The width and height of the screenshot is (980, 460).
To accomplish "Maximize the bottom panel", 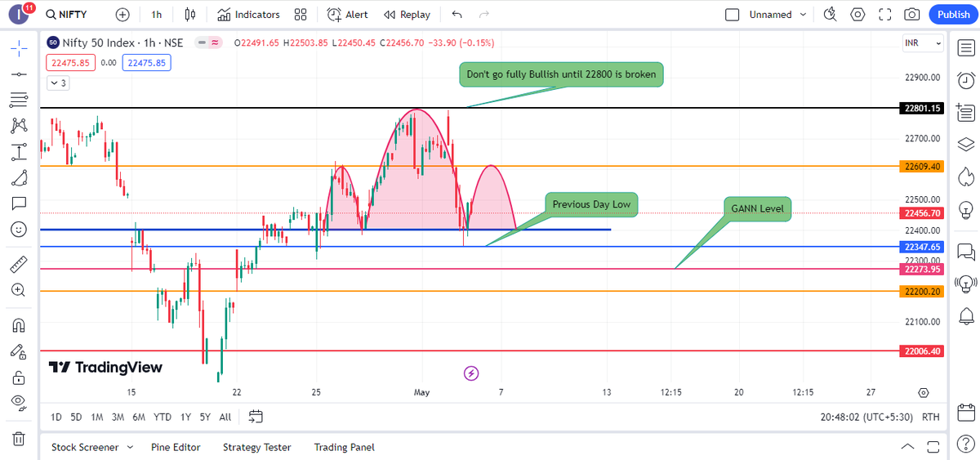I will click(x=933, y=447).
